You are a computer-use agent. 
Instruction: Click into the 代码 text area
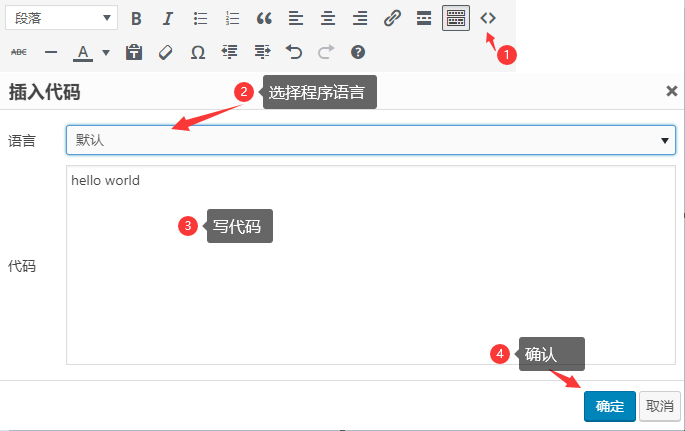tap(371, 265)
